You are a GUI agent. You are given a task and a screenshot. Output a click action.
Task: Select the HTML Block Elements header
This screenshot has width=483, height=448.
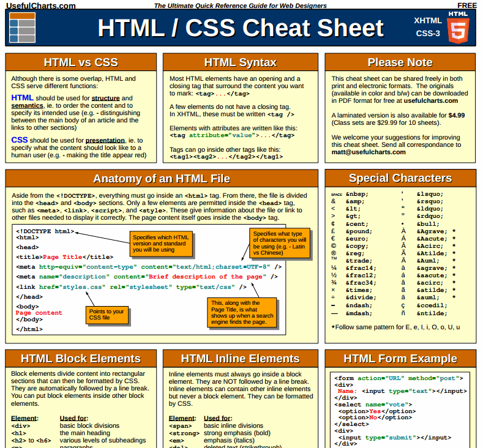click(81, 359)
